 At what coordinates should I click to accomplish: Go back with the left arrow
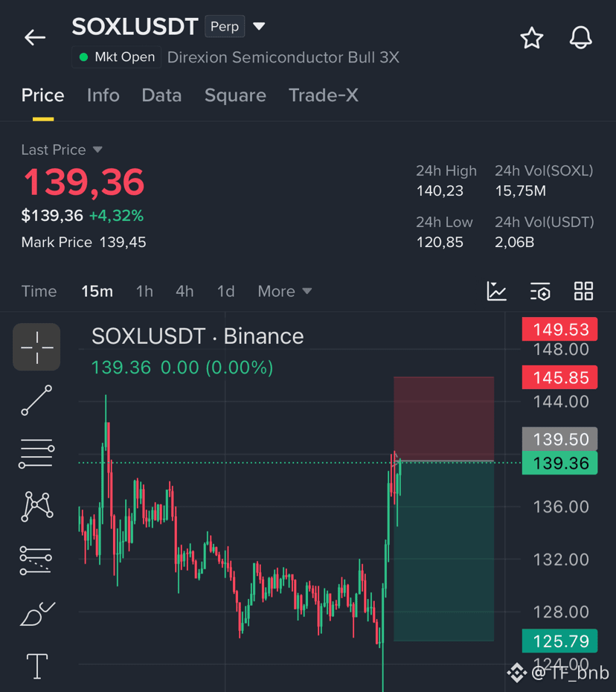35,37
